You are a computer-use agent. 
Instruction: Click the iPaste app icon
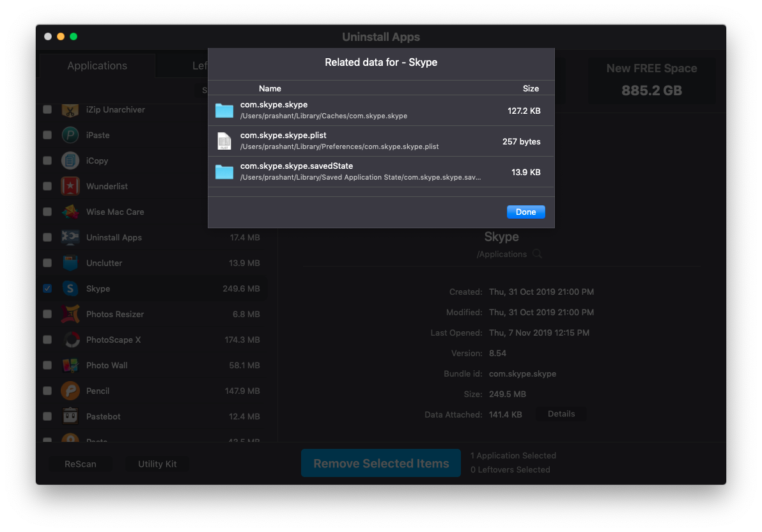coord(70,135)
